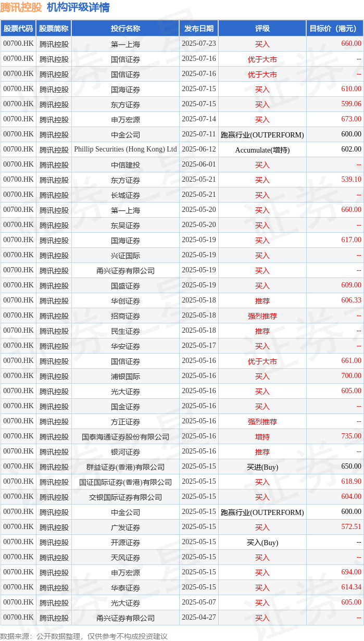Click the 长城证券 broker cell

tap(125, 195)
